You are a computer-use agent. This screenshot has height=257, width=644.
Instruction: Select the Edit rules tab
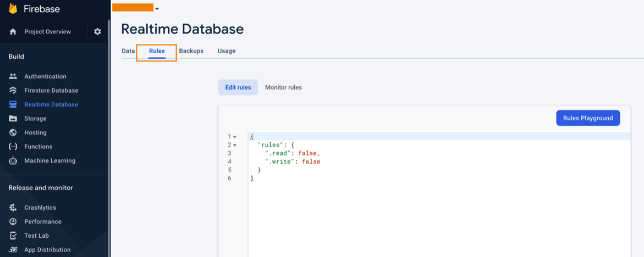238,87
